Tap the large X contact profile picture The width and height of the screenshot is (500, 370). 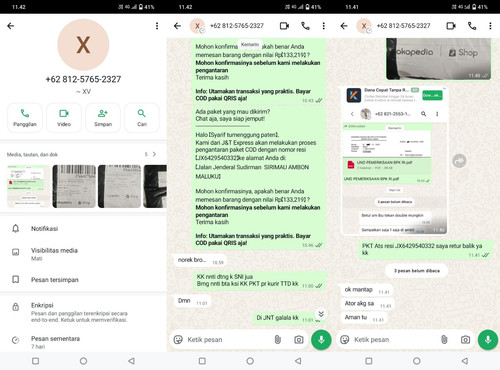click(83, 45)
